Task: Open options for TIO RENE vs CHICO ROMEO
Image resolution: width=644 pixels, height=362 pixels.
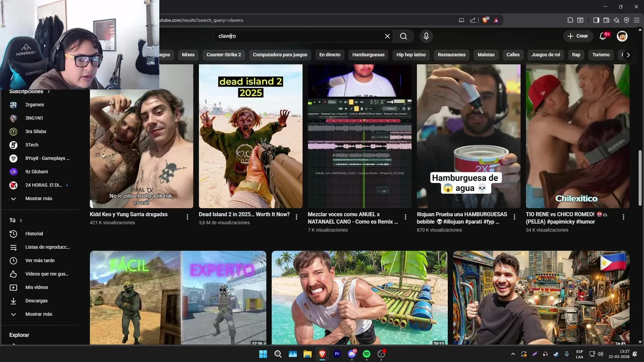Action: pyautogui.click(x=623, y=217)
